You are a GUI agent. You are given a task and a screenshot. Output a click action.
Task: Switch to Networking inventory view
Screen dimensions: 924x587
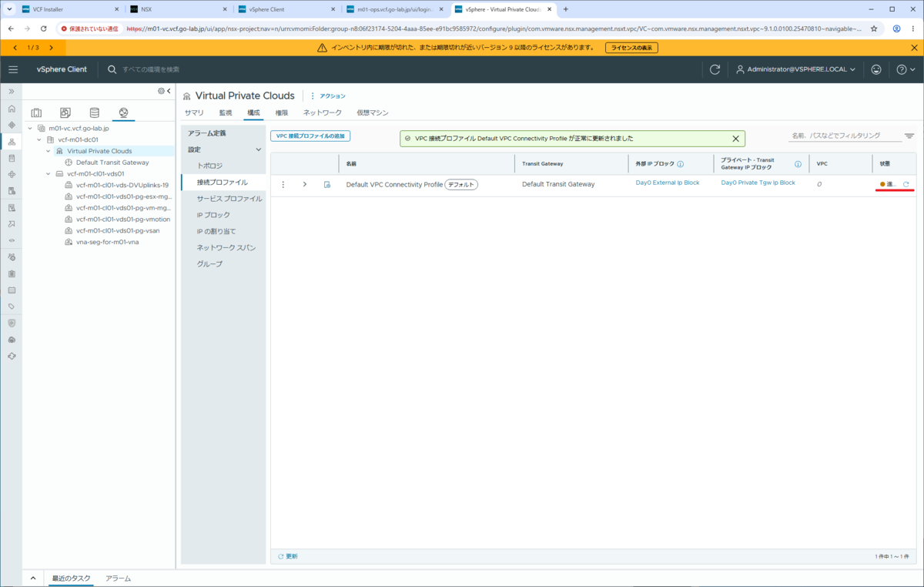123,113
